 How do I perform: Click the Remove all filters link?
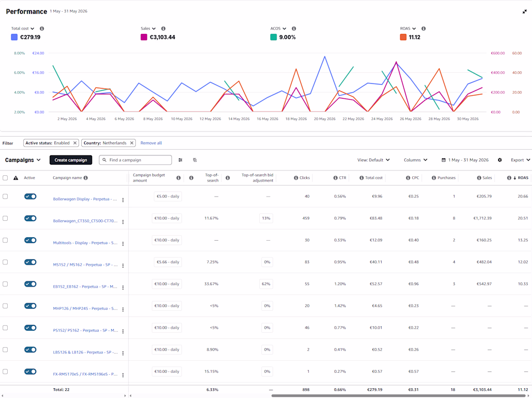click(151, 143)
